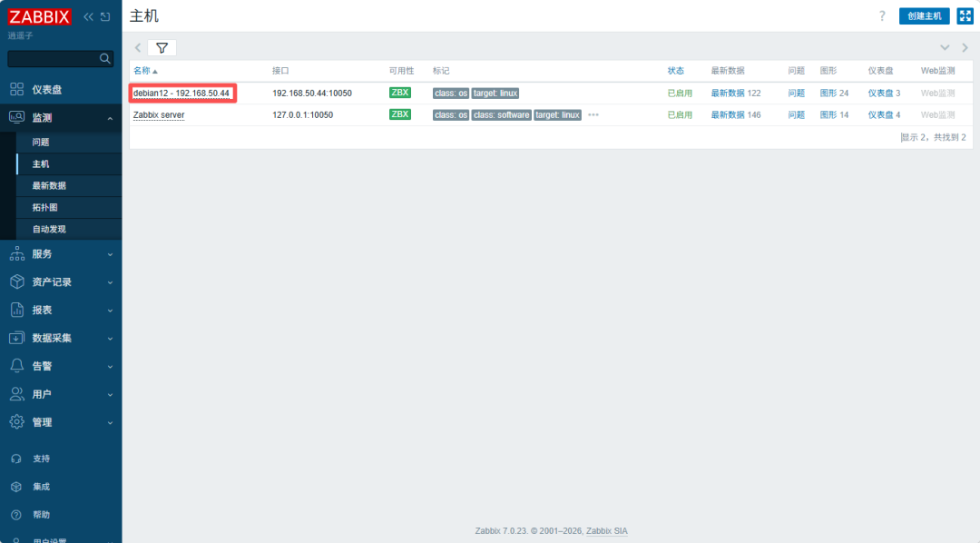
Task: Open 仪表盘 4 for Zabbix server
Action: [x=880, y=115]
